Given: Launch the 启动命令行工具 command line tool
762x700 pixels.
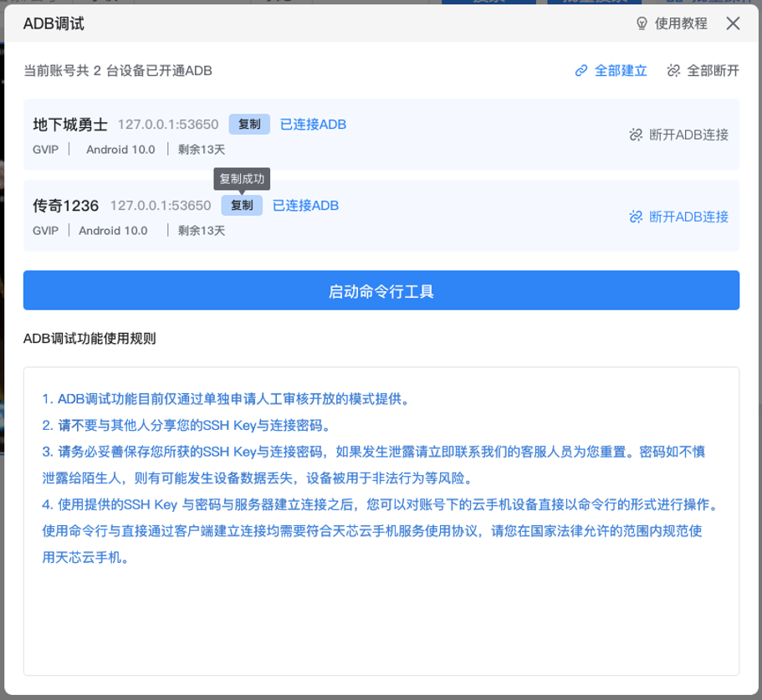Looking at the screenshot, I should click(381, 291).
